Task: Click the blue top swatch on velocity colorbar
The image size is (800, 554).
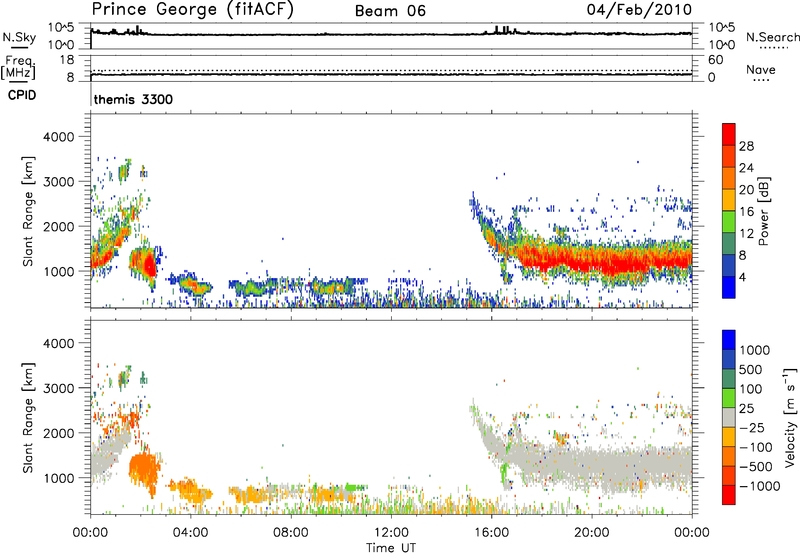Action: pyautogui.click(x=729, y=339)
